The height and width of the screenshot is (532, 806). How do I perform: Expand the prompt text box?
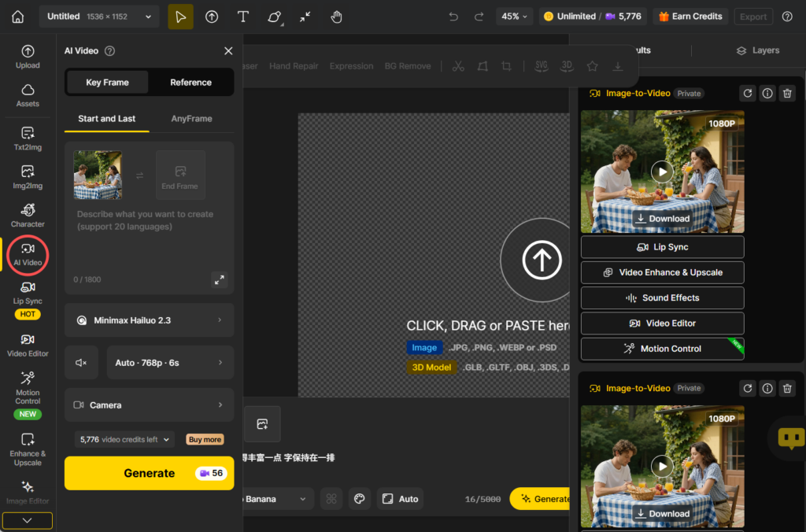[220, 279]
